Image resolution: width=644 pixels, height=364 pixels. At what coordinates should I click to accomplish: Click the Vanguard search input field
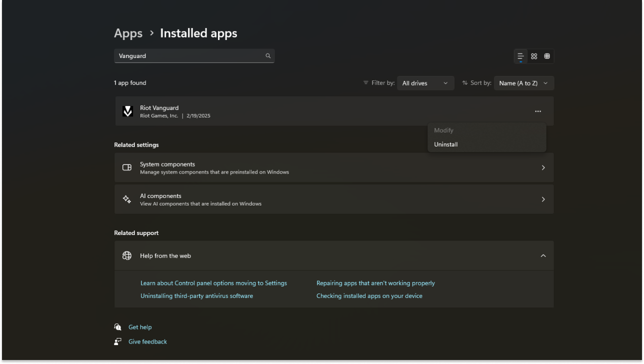[x=194, y=56]
